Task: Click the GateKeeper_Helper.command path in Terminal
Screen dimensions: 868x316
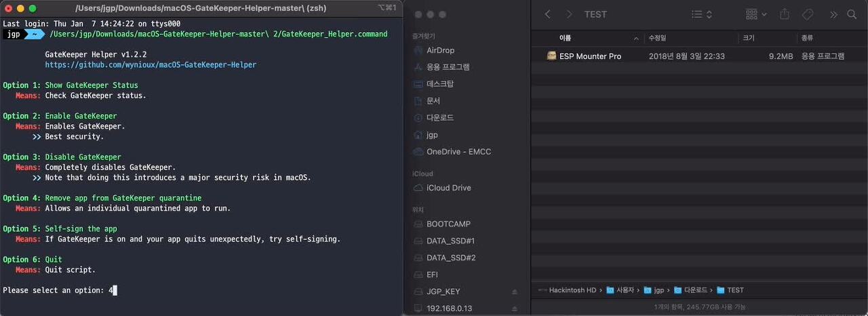Action: (x=218, y=34)
